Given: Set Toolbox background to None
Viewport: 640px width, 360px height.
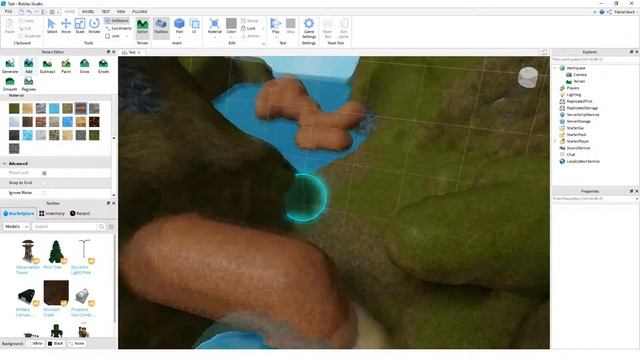Looking at the screenshot, I should point(77,344).
